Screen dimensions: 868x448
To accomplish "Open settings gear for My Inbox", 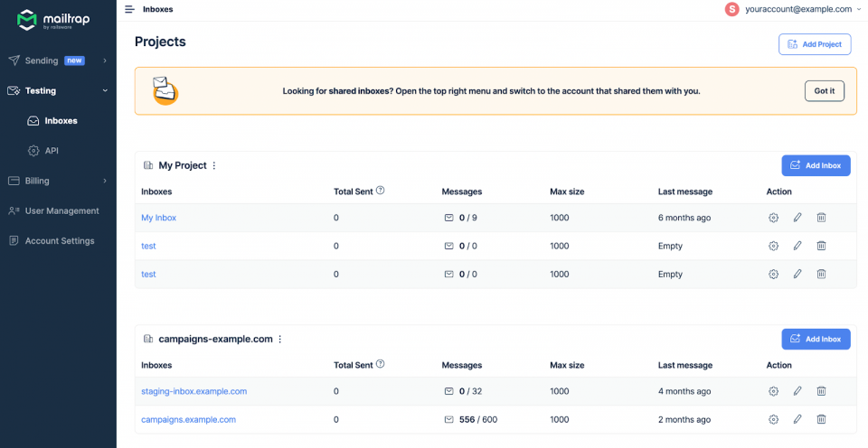I will click(x=773, y=218).
